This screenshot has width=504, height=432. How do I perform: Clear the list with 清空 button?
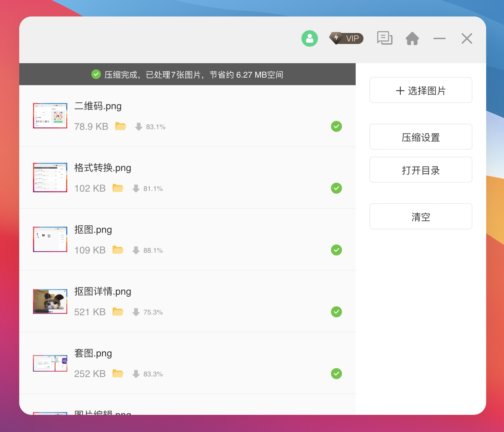[x=421, y=217]
